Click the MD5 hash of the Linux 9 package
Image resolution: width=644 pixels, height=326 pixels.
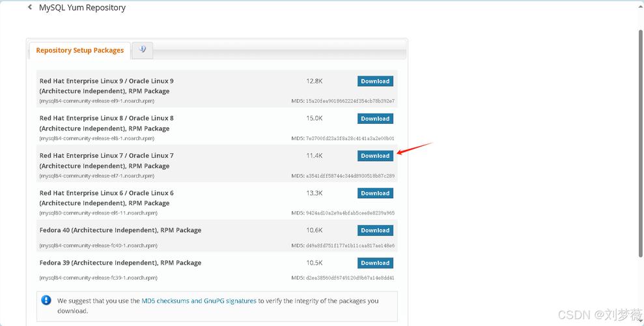point(350,101)
